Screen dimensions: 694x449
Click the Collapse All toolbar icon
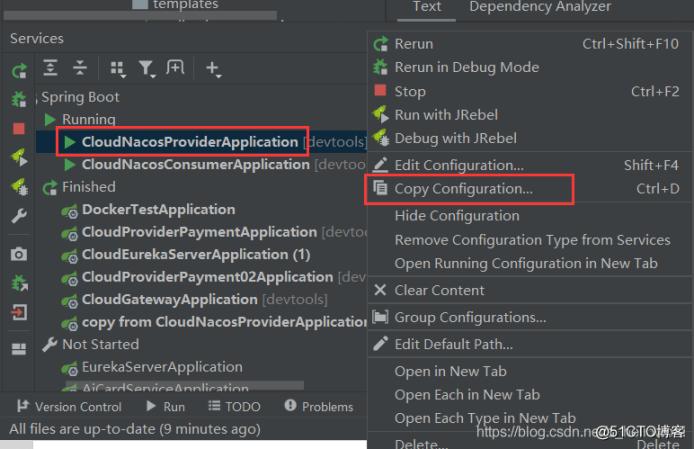click(x=80, y=68)
